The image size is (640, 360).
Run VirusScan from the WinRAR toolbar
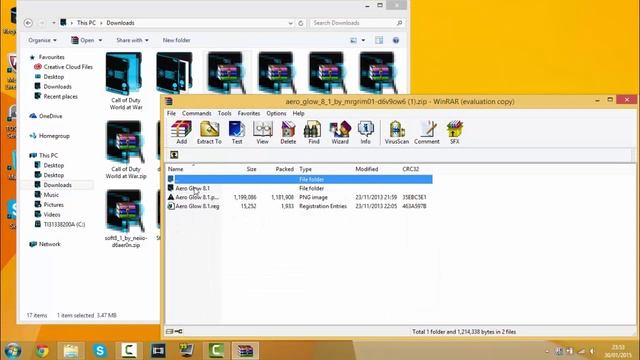(x=396, y=132)
